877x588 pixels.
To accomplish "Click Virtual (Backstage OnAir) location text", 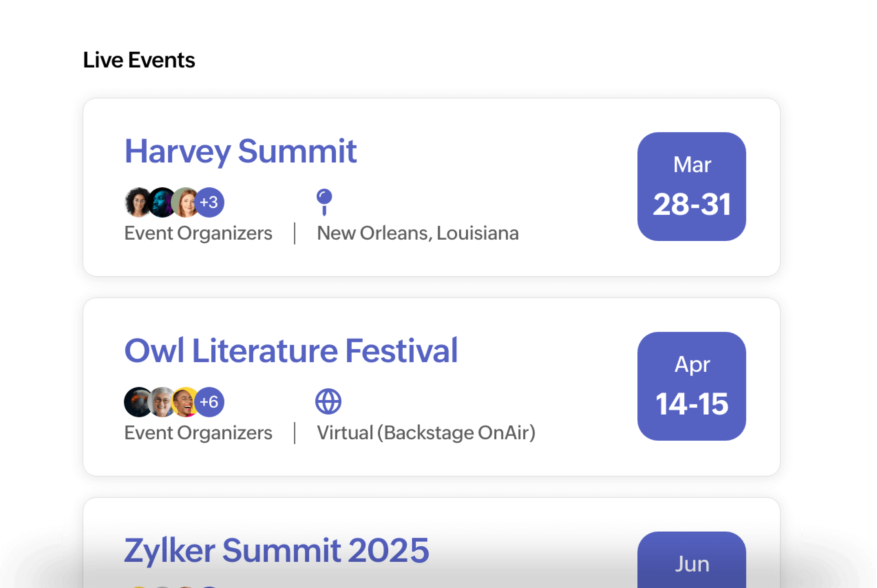I will click(x=426, y=433).
